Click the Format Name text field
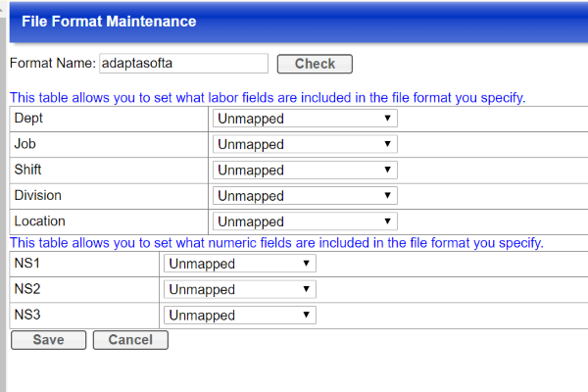 pos(183,64)
